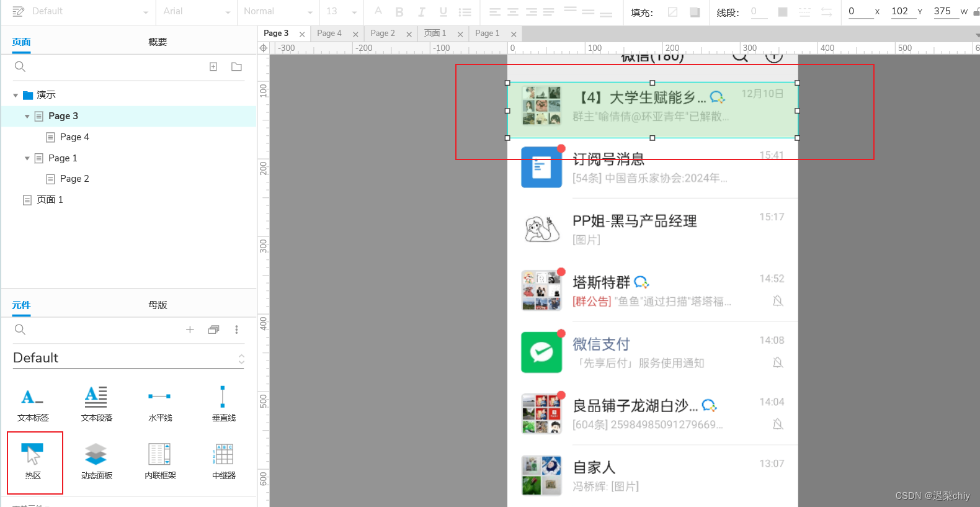This screenshot has height=507, width=980.
Task: Open the three-dot menu in widgets panel
Action: coord(236,330)
